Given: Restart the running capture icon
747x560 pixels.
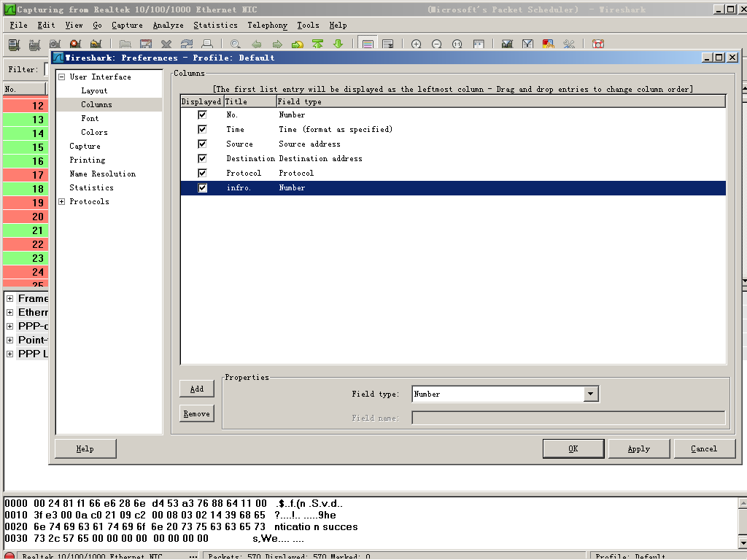Looking at the screenshot, I should tap(96, 44).
